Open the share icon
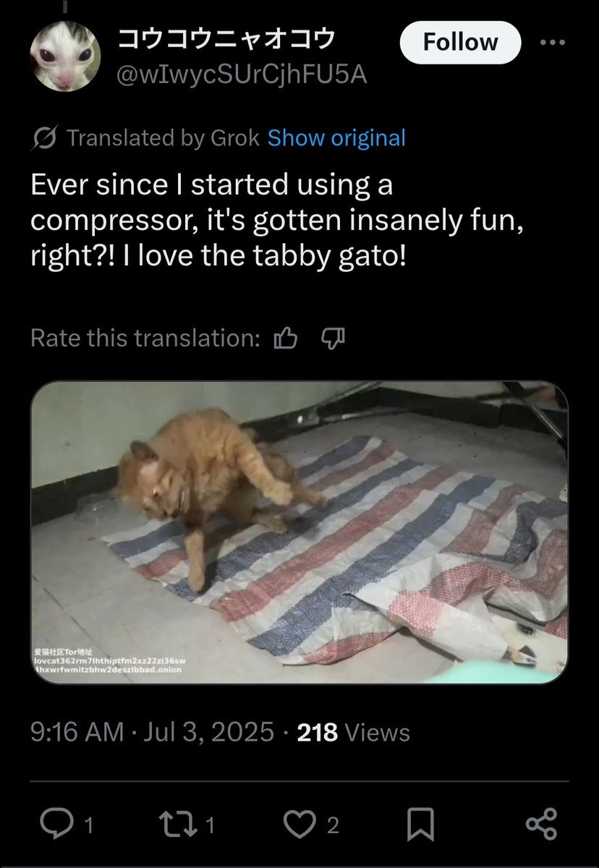Screen dimensions: 599x868 tap(541, 824)
